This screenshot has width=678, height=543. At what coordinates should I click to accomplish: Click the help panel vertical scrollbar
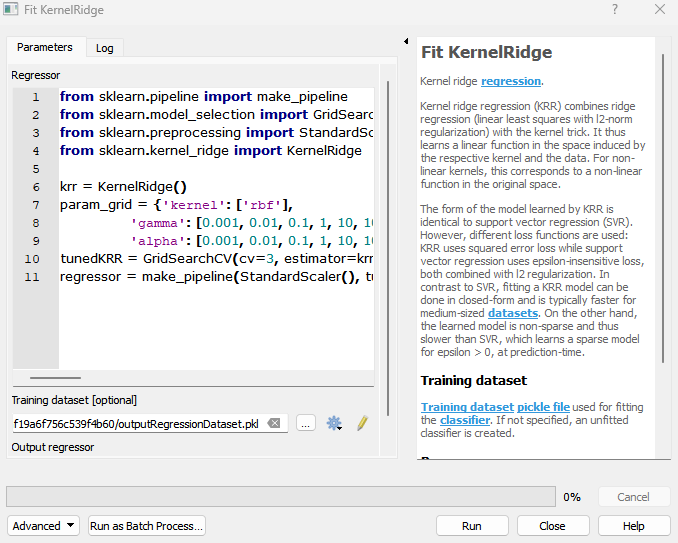[x=662, y=208]
